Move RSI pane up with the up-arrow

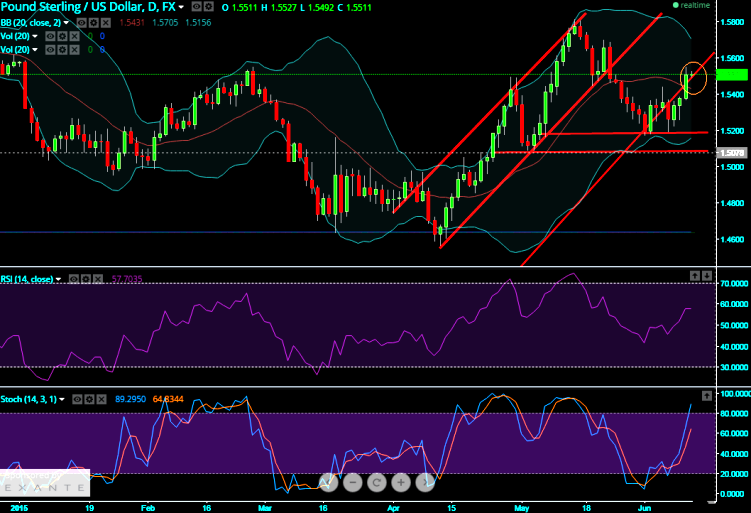[x=695, y=275]
